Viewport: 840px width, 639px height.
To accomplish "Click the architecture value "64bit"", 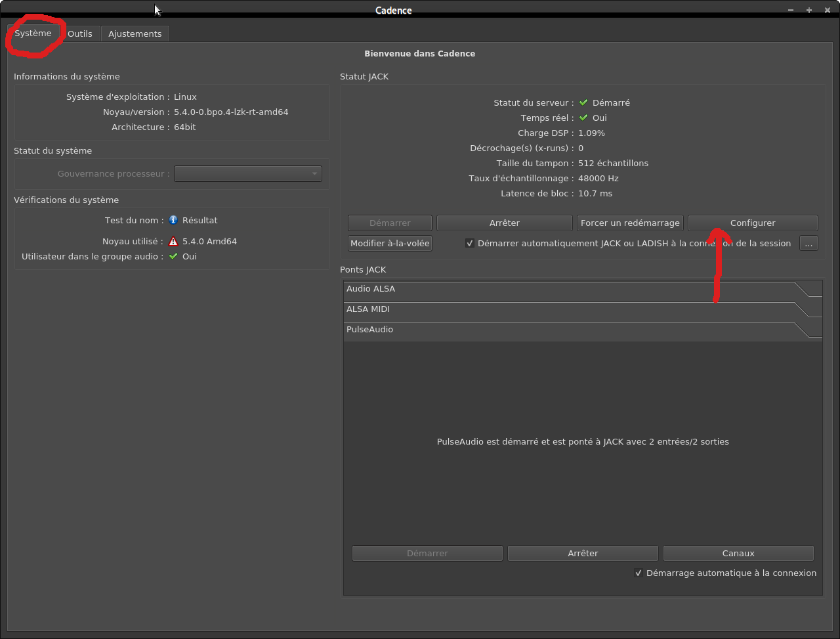I will pos(184,127).
